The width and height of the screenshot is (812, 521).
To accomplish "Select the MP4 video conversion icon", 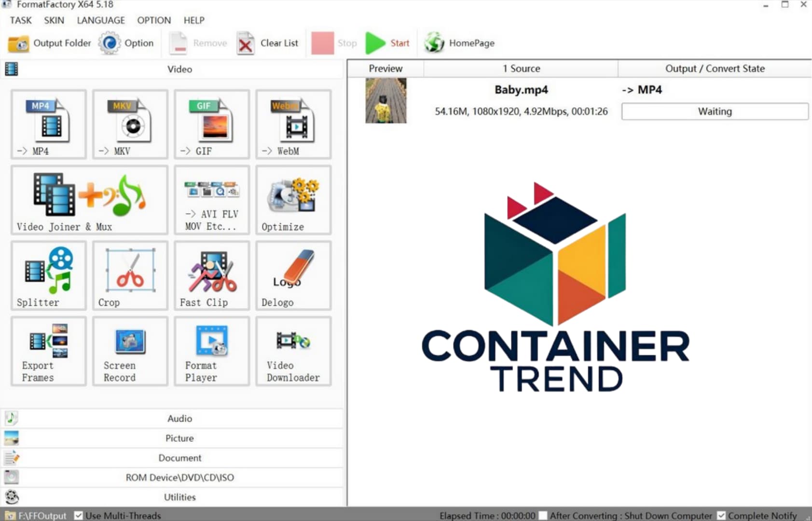I will 49,124.
